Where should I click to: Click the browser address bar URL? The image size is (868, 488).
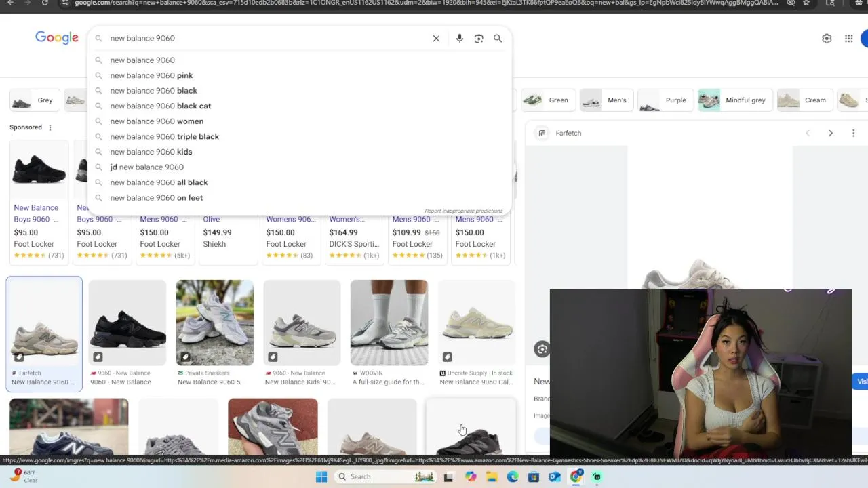(x=426, y=3)
